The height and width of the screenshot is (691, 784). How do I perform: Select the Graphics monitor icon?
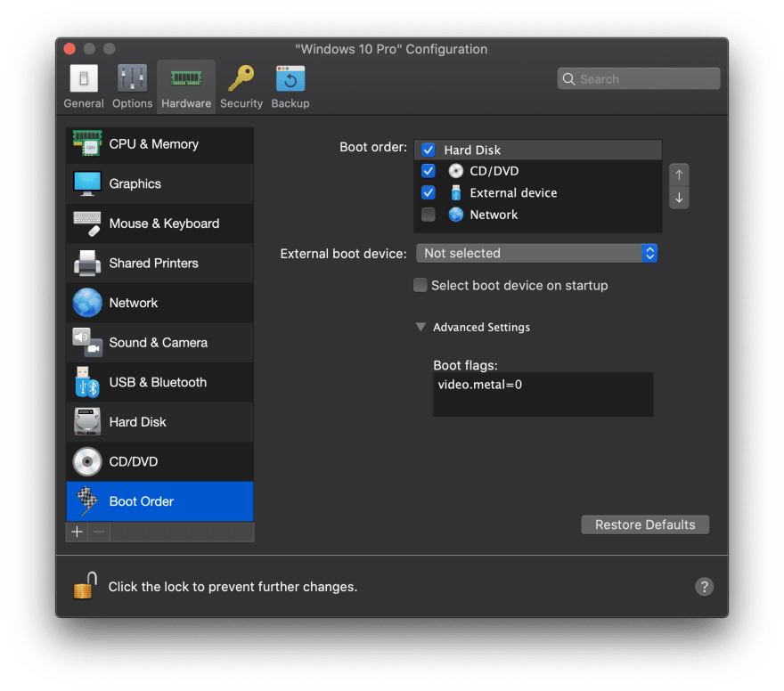(x=87, y=183)
